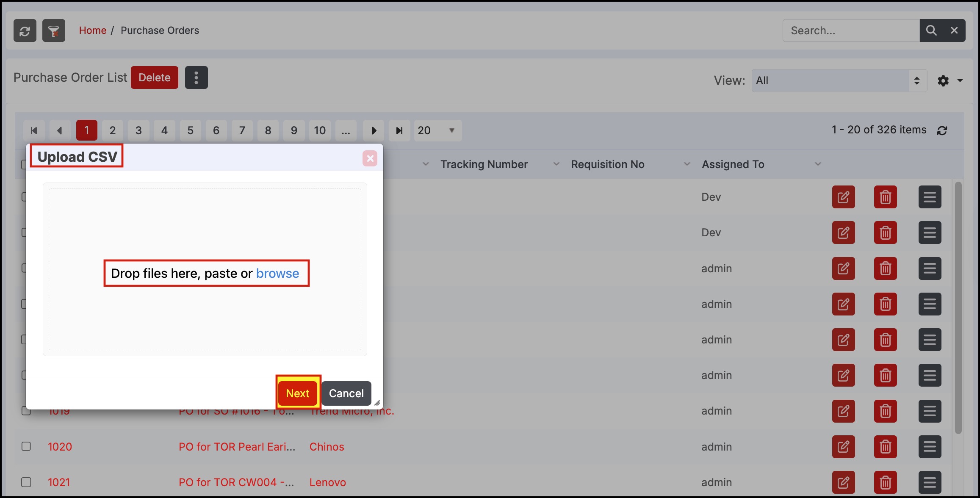Click the Next button in Upload CSV

pyautogui.click(x=298, y=393)
